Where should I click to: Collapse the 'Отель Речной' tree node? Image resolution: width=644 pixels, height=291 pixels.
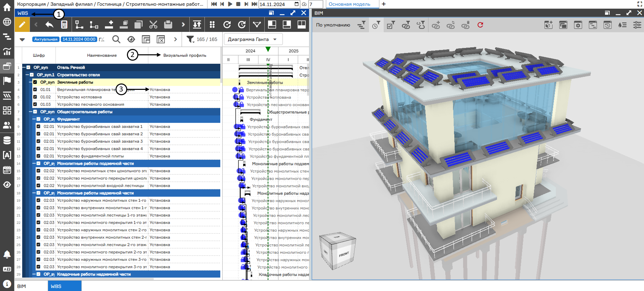tap(24, 67)
